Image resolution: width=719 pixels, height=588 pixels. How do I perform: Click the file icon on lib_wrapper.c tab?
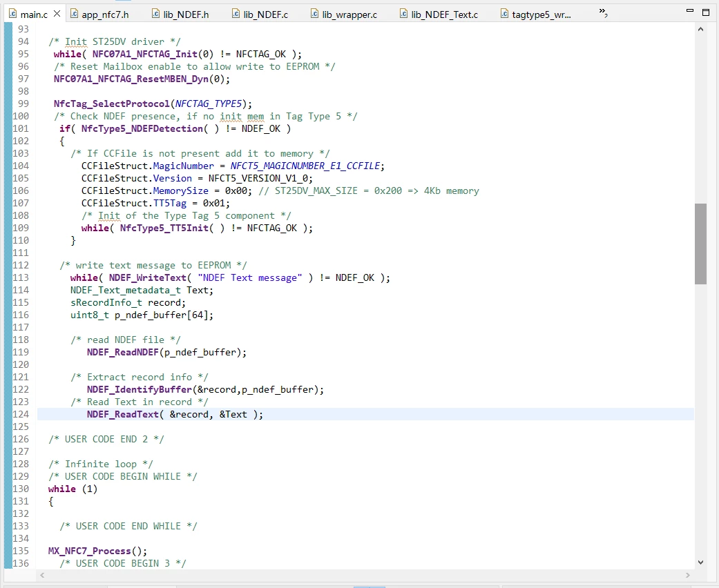[314, 14]
